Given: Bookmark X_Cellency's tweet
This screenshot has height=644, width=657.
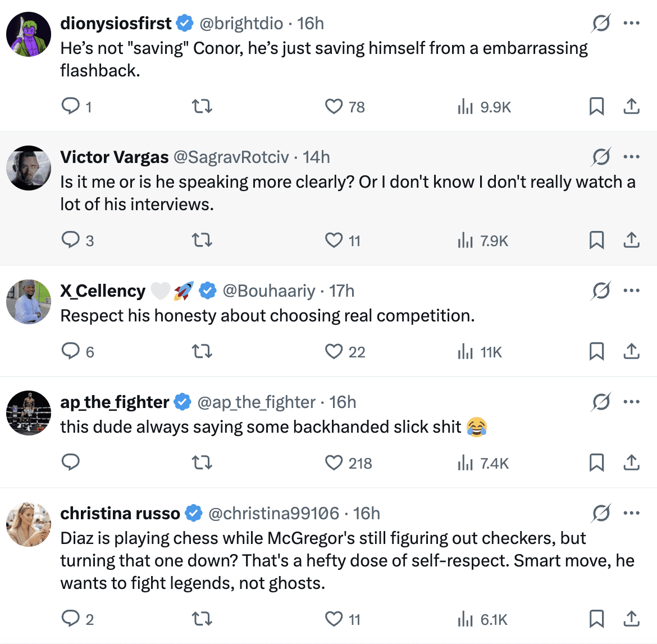Looking at the screenshot, I should 596,352.
